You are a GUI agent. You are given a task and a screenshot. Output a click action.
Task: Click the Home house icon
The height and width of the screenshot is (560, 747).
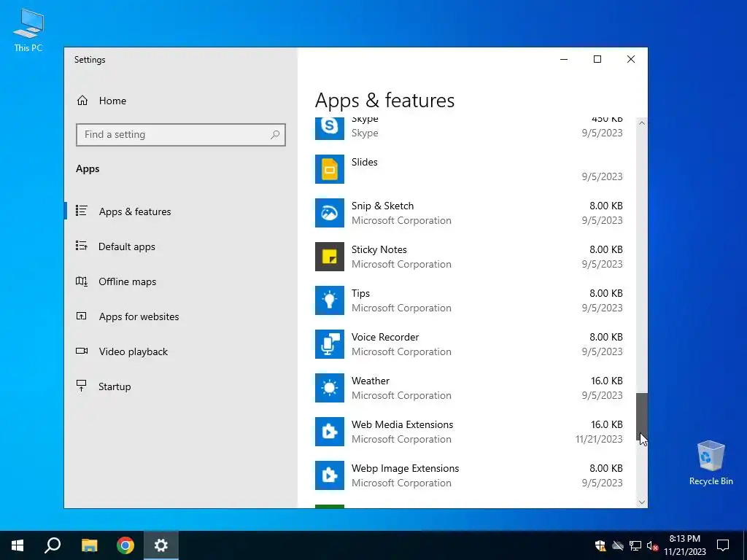coord(82,101)
